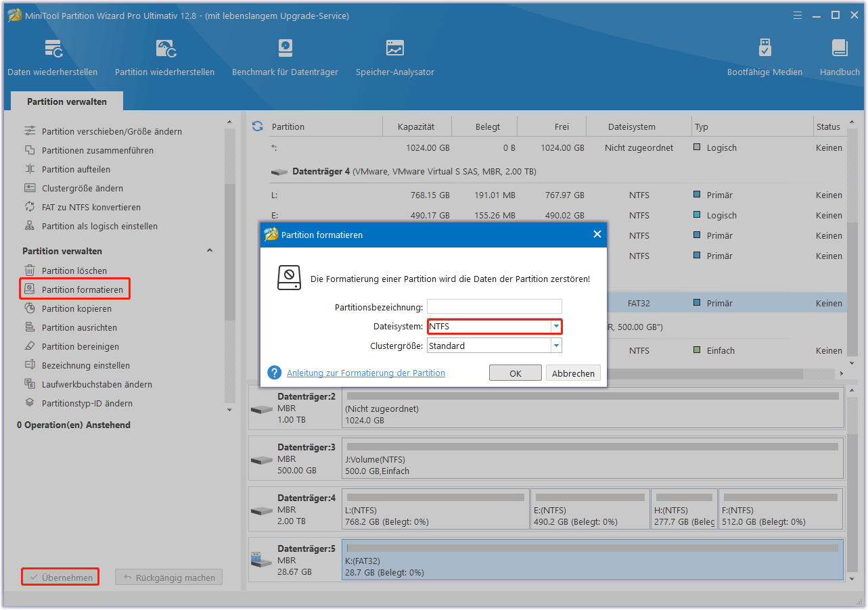Open the Handbuch manual
The width and height of the screenshot is (868, 610).
coord(840,57)
